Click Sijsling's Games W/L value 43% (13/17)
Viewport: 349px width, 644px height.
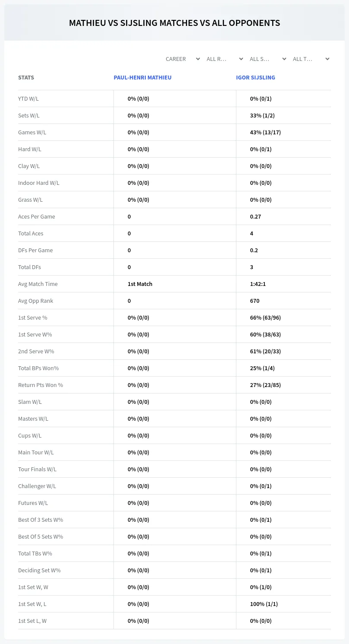[265, 132]
